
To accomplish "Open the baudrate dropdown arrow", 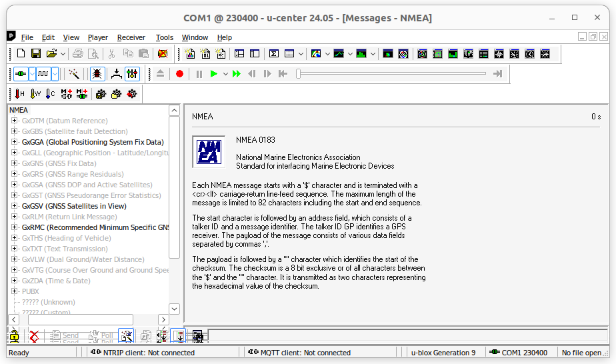I will (x=55, y=74).
